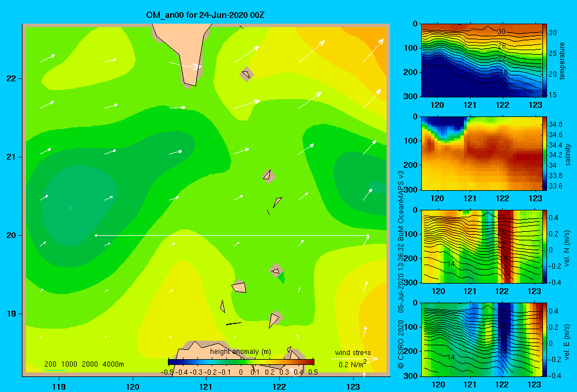Click the 34.8 tick on the salinity colorbar
The width and height of the screenshot is (577, 392).
(556, 125)
